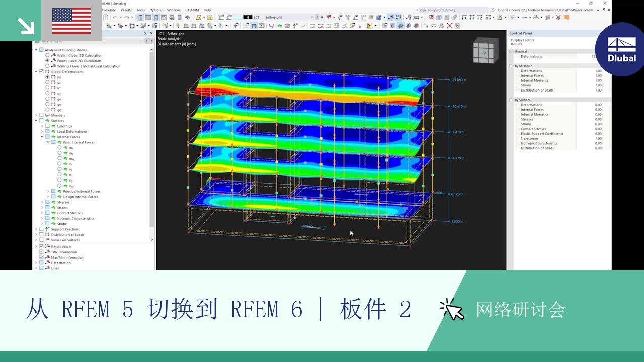
Task: Click the Strains surface icon in tree
Action: coord(53,208)
